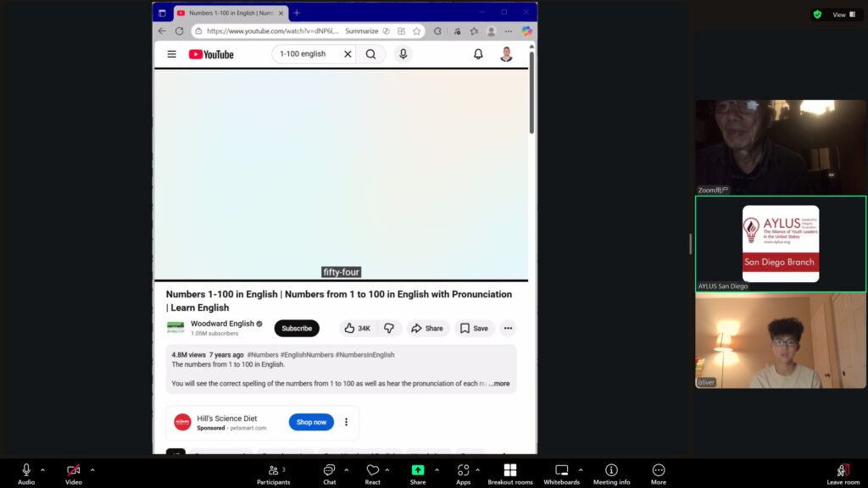Subscribe to Woodward English channel
Viewport: 868px width, 488px height.
pos(297,329)
